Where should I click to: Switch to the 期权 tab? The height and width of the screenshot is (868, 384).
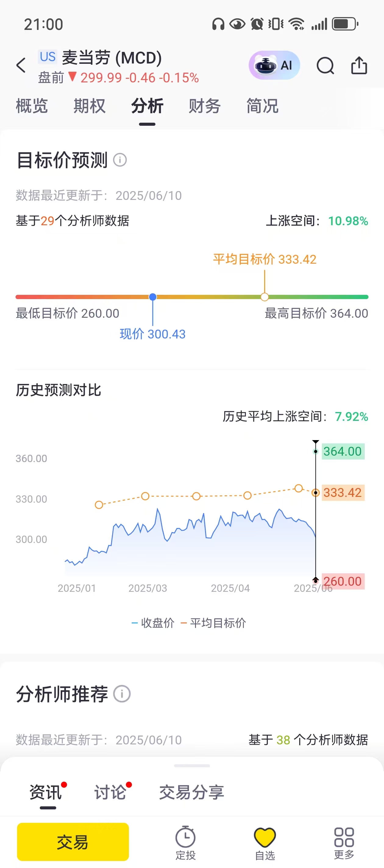[90, 106]
